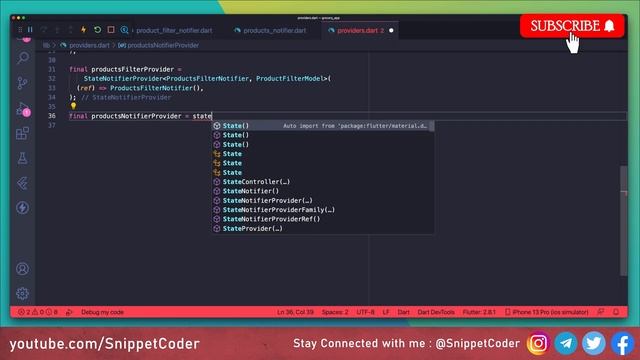
Task: Pause the debug session
Action: (x=30, y=30)
